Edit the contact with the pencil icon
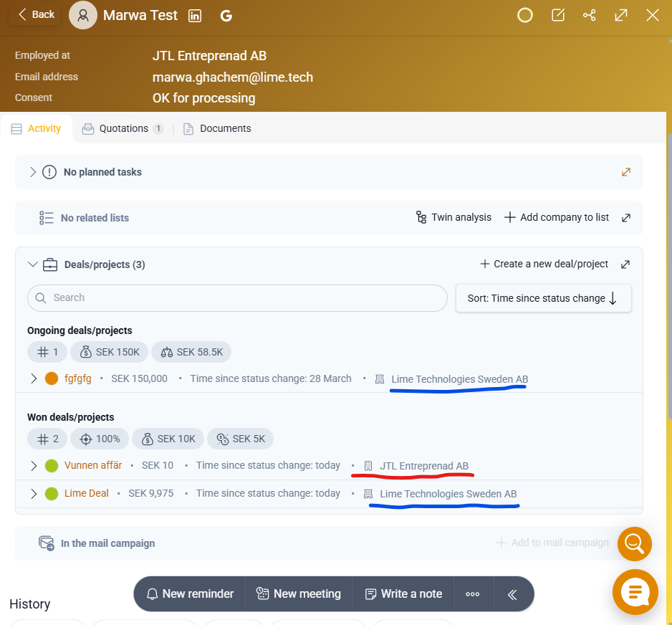 (557, 16)
